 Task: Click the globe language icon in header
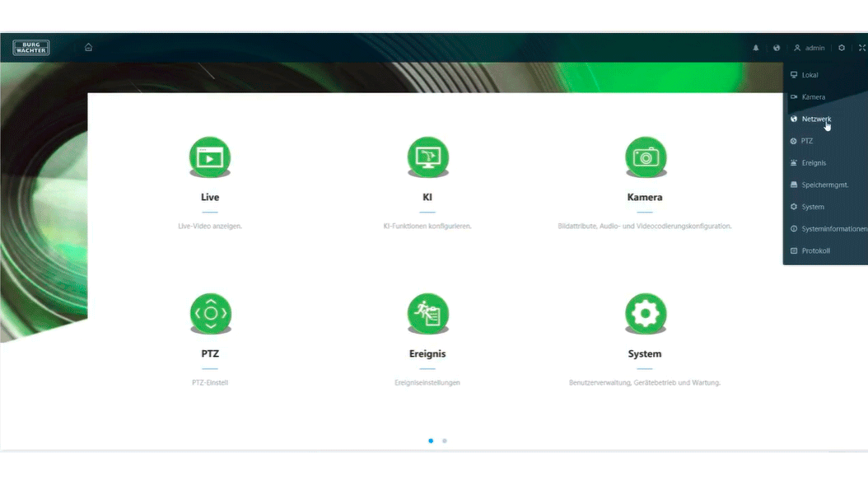pos(776,48)
